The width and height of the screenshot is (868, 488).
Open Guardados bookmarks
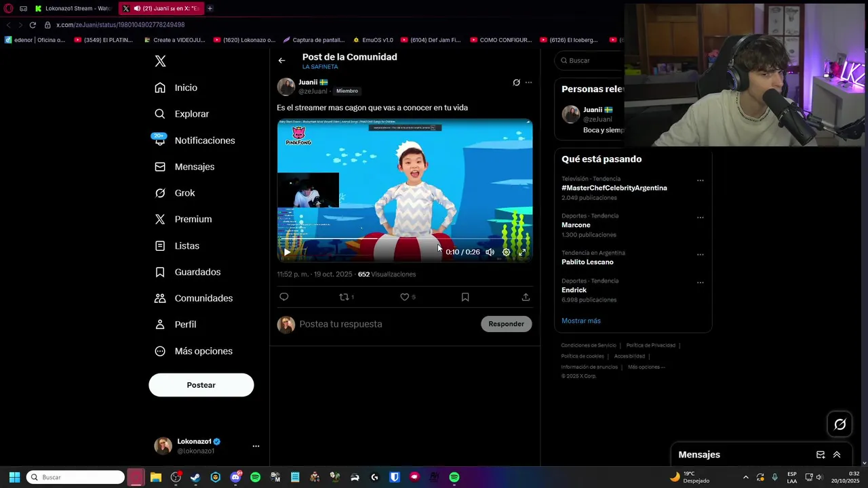(188, 272)
